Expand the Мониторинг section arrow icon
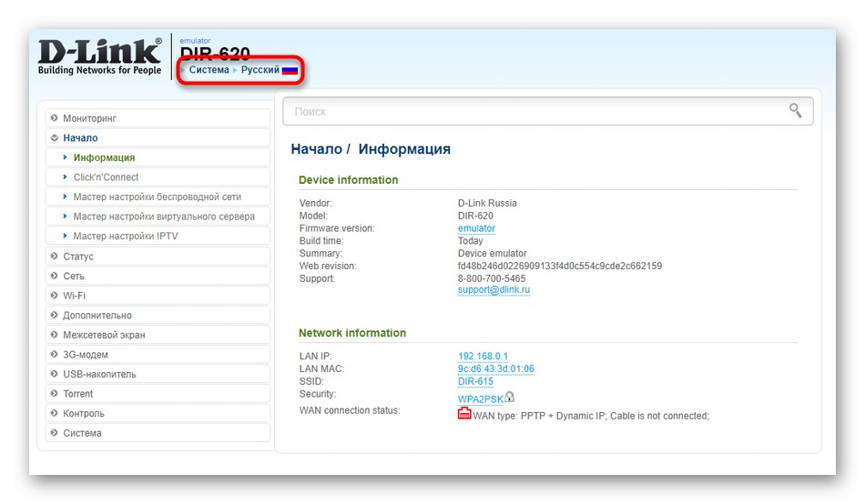The height and width of the screenshot is (504, 865). (x=54, y=118)
